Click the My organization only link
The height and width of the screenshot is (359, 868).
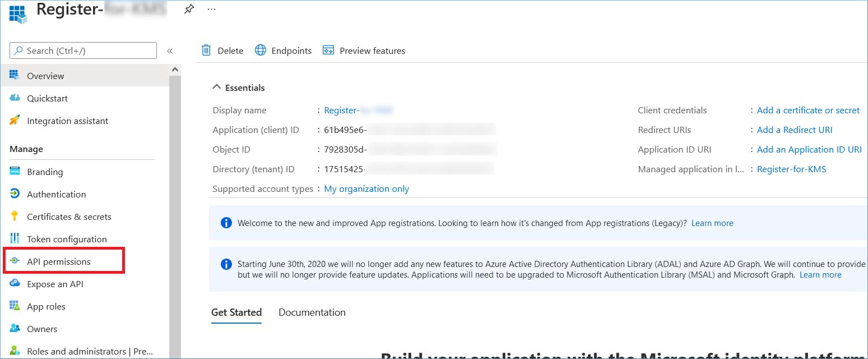coord(366,189)
